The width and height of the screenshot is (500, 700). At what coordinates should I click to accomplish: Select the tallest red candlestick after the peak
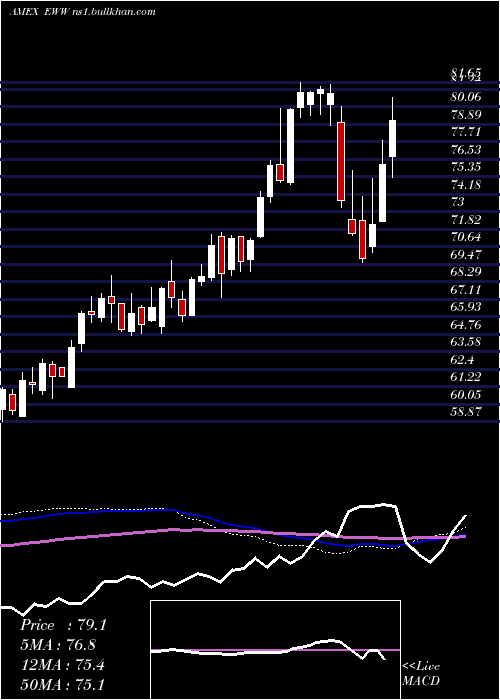(341, 161)
